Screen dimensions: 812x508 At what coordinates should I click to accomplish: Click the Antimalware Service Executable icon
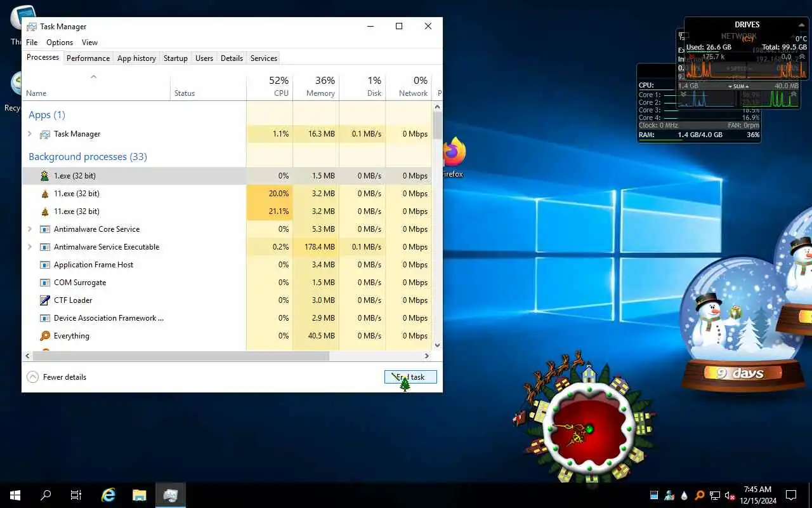coord(45,247)
